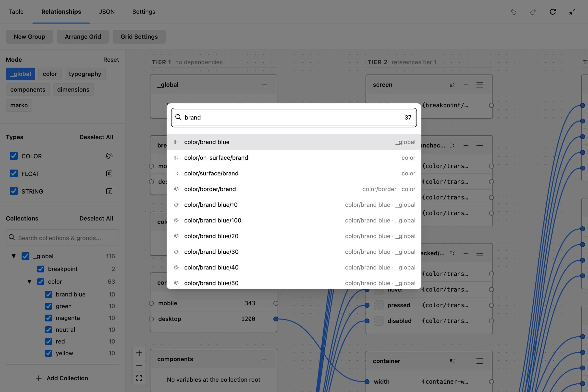This screenshot has height=392, width=588.
Task: Toggle the _global collection checkbox
Action: click(x=25, y=256)
